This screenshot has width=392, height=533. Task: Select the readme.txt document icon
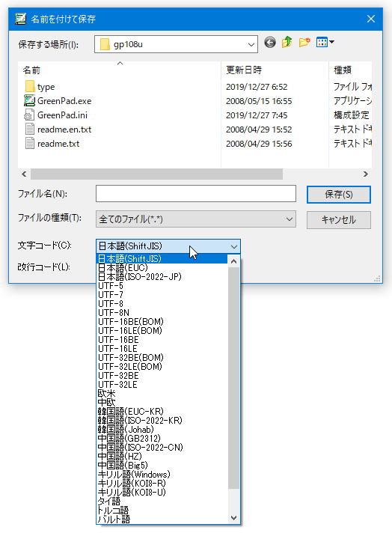30,144
